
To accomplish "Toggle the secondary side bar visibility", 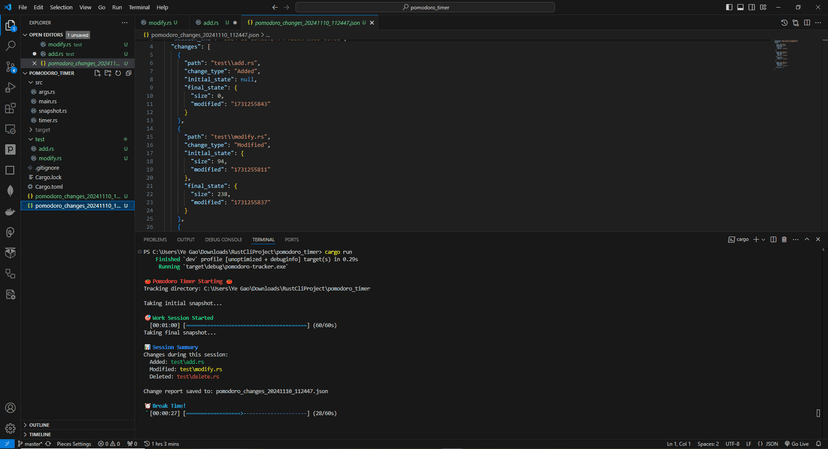I will pyautogui.click(x=752, y=7).
